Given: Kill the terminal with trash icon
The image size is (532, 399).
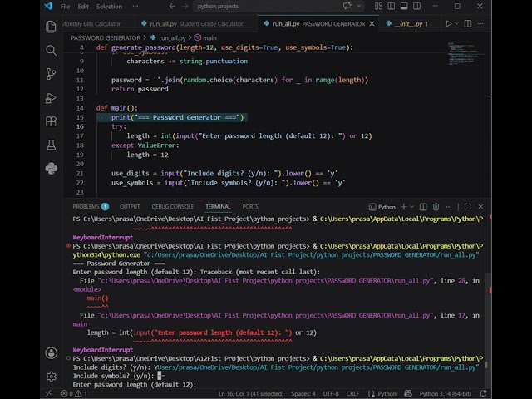Looking at the screenshot, I should click(436, 207).
